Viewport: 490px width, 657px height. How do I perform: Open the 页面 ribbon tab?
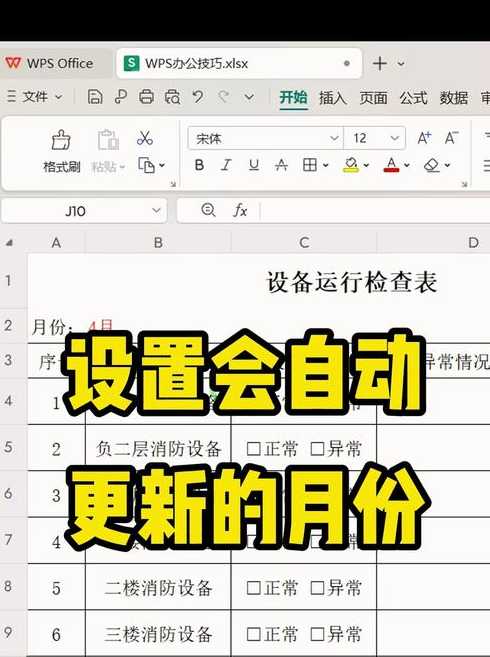(373, 98)
